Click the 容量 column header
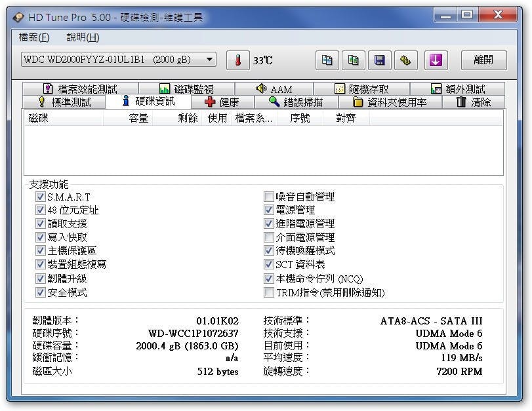The height and width of the screenshot is (411, 532). 138,118
